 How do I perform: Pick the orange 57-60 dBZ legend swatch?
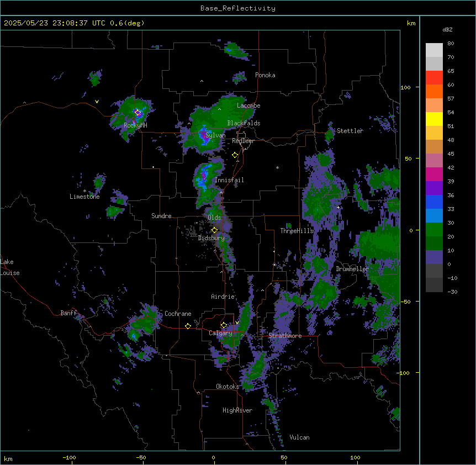434,92
